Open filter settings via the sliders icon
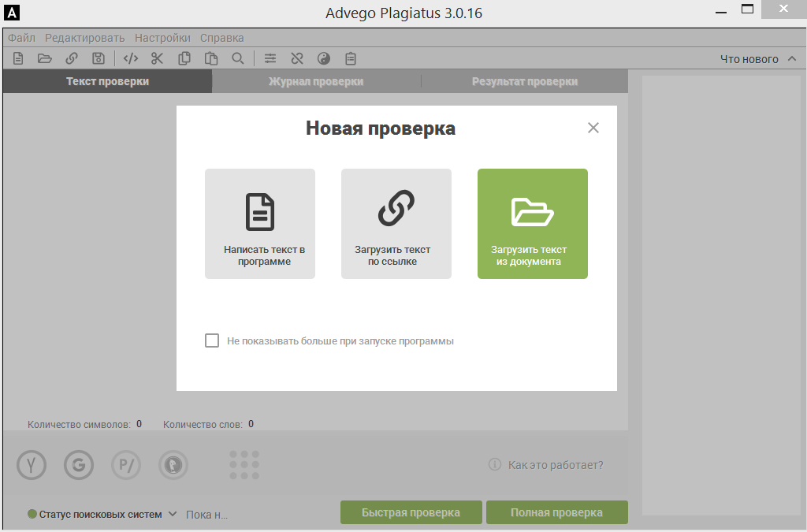807x532 pixels. pyautogui.click(x=270, y=58)
